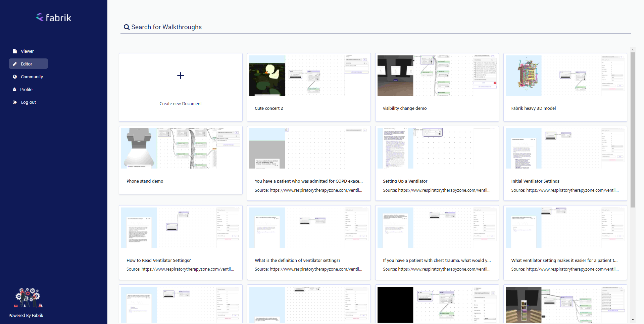Click source link under Setting Up a Ventilator

point(437,190)
